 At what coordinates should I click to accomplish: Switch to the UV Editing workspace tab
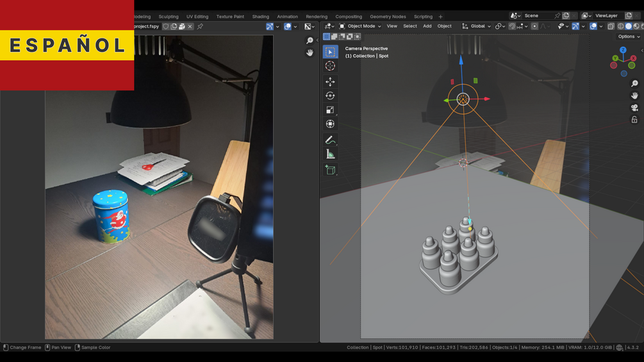tap(197, 17)
